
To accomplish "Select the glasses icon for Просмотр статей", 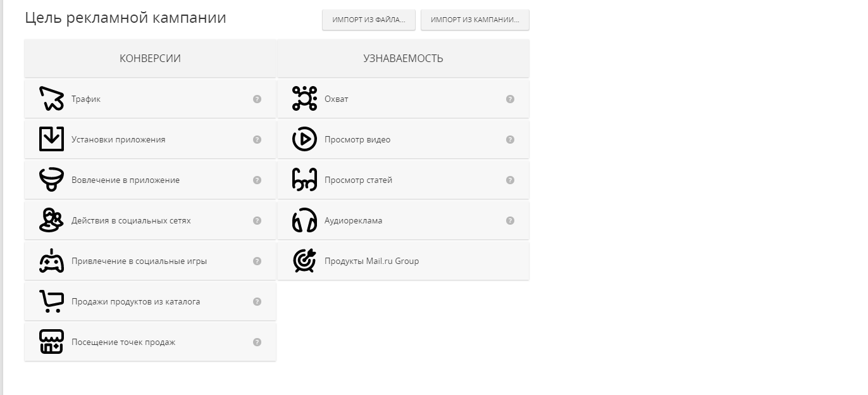I will [304, 180].
